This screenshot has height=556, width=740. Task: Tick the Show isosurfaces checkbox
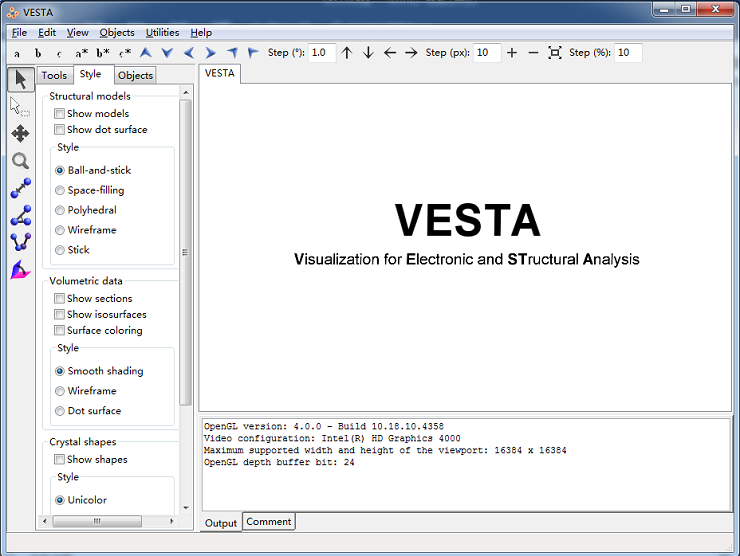pyautogui.click(x=60, y=315)
